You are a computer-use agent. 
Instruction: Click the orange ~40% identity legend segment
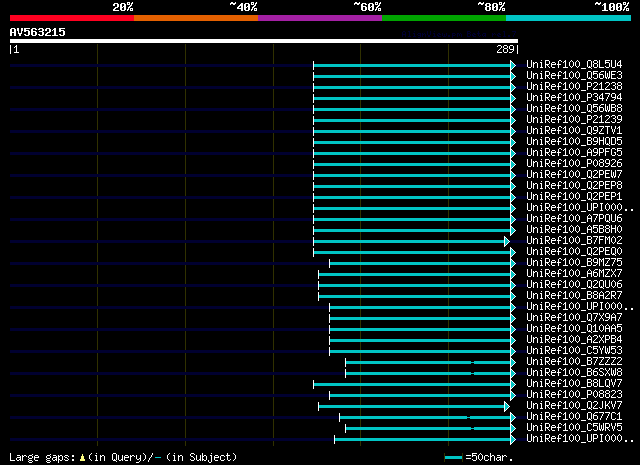click(196, 18)
